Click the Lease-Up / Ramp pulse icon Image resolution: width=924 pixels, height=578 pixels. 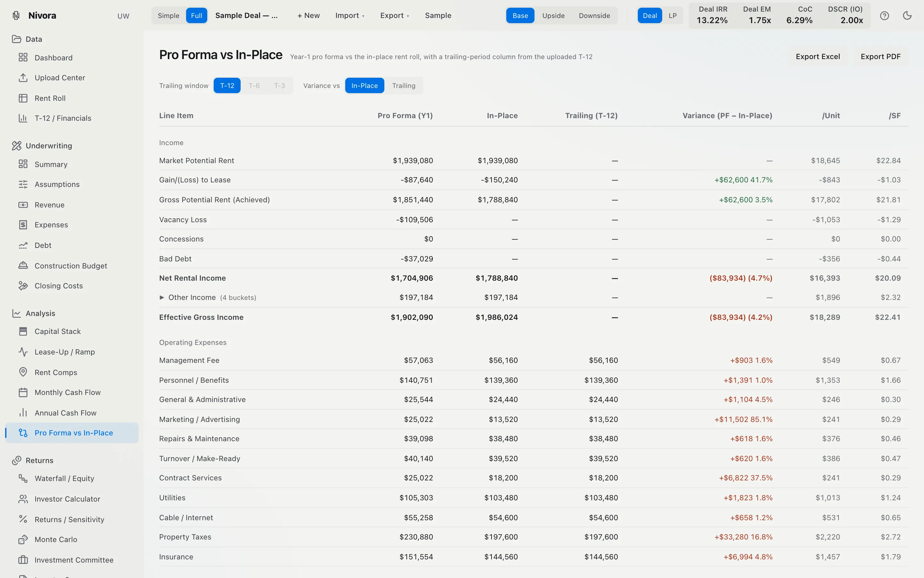tap(23, 352)
